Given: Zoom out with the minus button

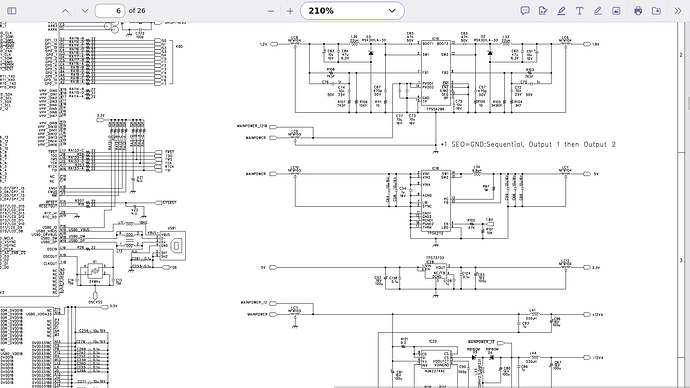Looking at the screenshot, I should click(271, 11).
